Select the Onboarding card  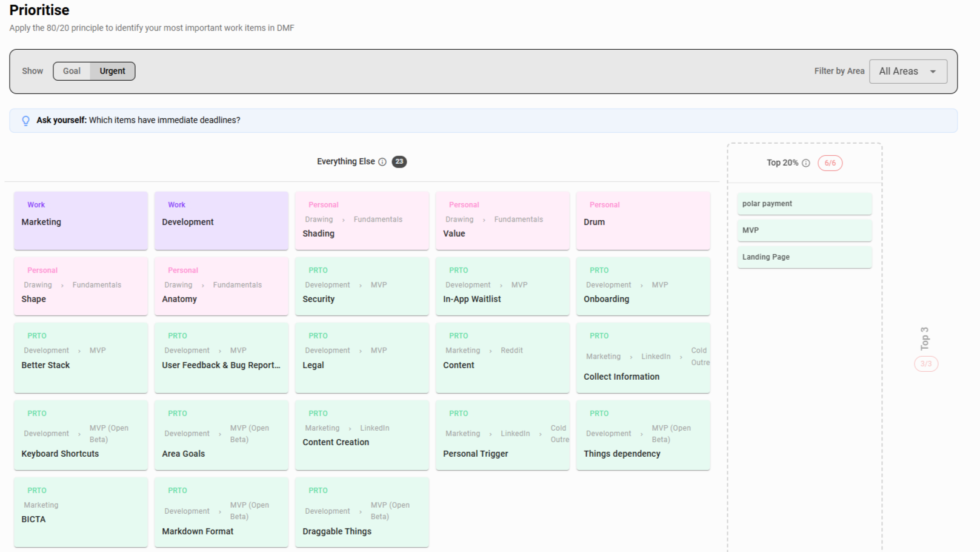[643, 286]
